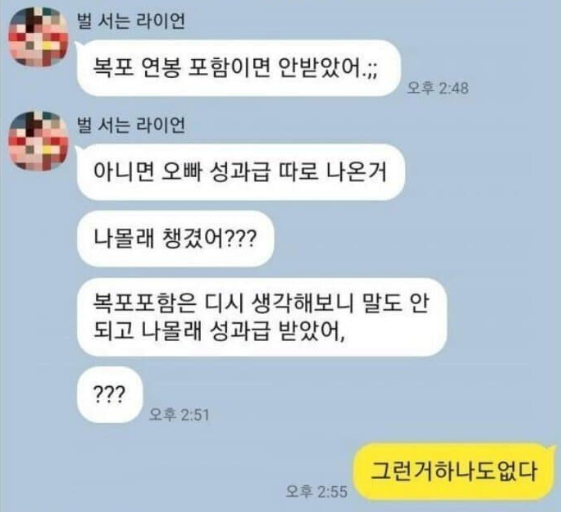Click the 오후 2:48 timestamp
This screenshot has height=512, width=561.
tap(438, 88)
